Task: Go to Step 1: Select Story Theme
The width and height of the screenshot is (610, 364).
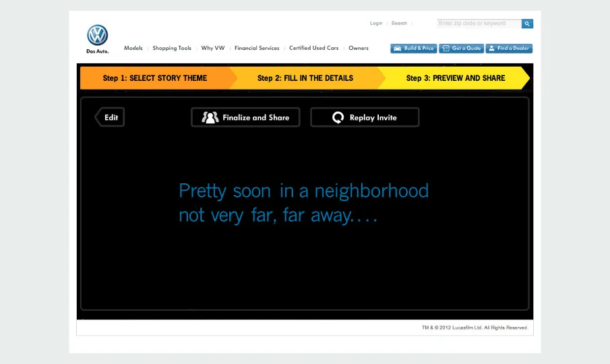Action: 155,78
